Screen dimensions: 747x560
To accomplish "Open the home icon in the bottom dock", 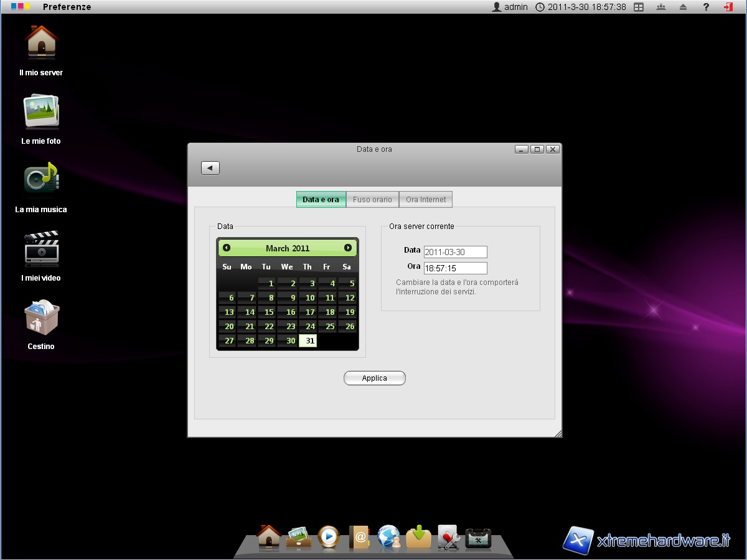I will click(269, 536).
